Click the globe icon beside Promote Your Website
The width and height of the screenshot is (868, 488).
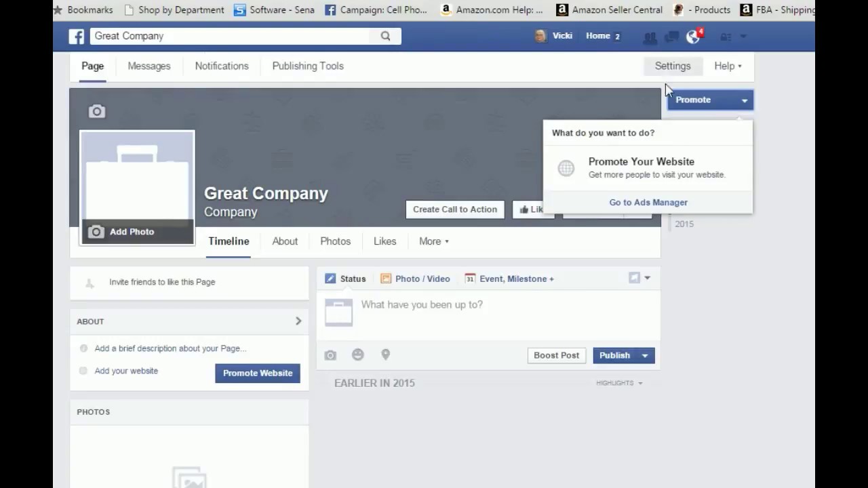click(566, 168)
